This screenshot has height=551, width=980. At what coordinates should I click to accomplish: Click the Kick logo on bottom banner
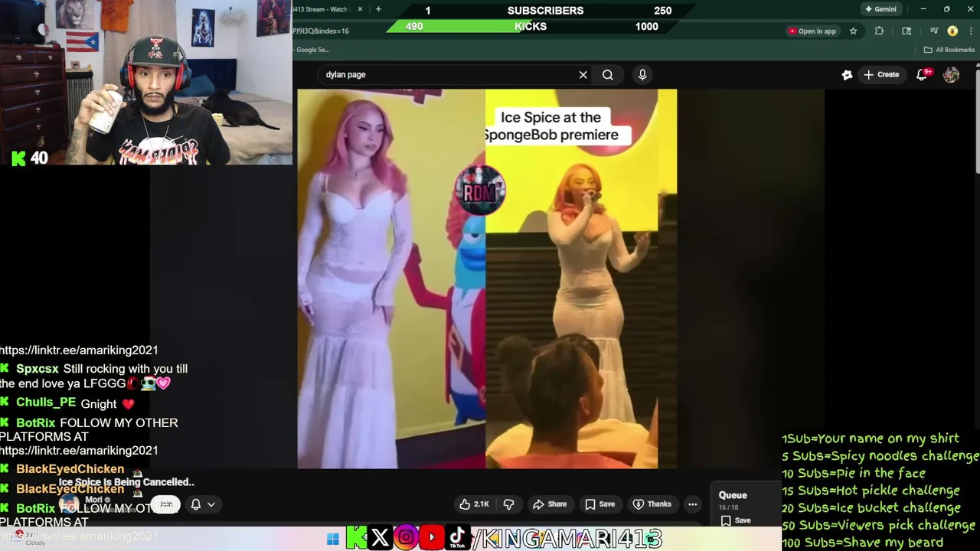(x=356, y=537)
